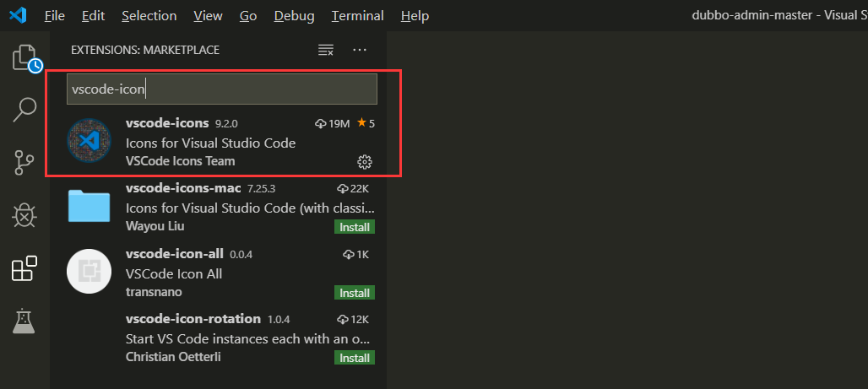Open the Terminal menu
Screen dimensions: 868x389
pyautogui.click(x=357, y=16)
